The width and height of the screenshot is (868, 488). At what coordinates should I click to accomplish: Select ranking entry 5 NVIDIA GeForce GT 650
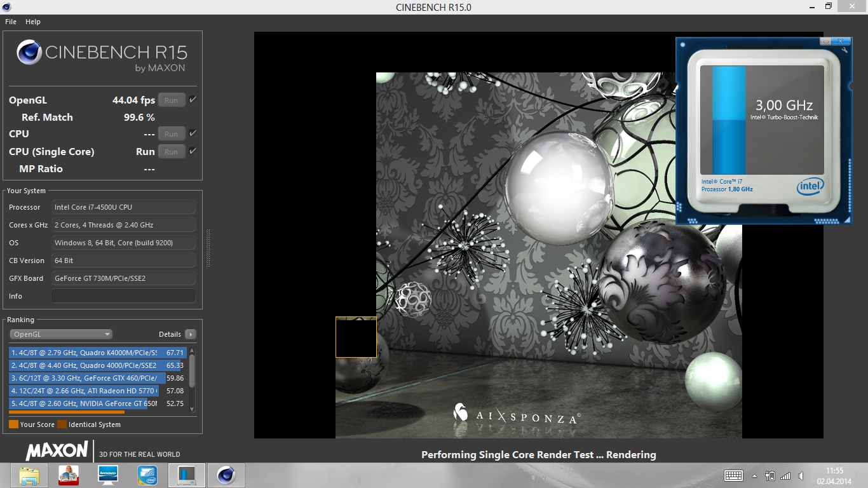click(x=97, y=403)
